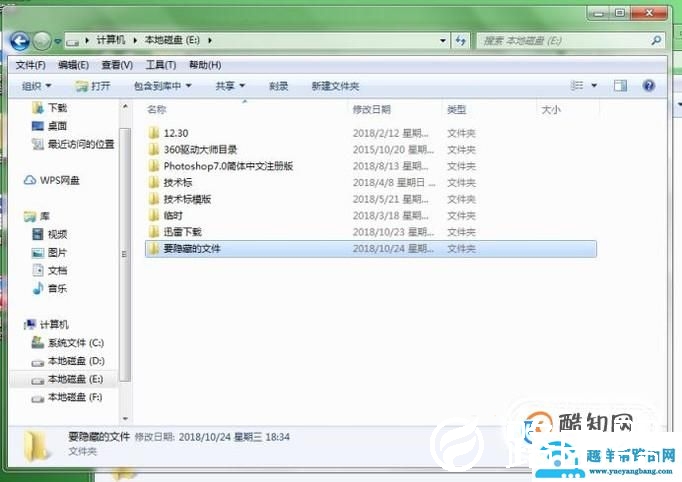Click the navigation pane scrollbar thumb

[x=125, y=254]
